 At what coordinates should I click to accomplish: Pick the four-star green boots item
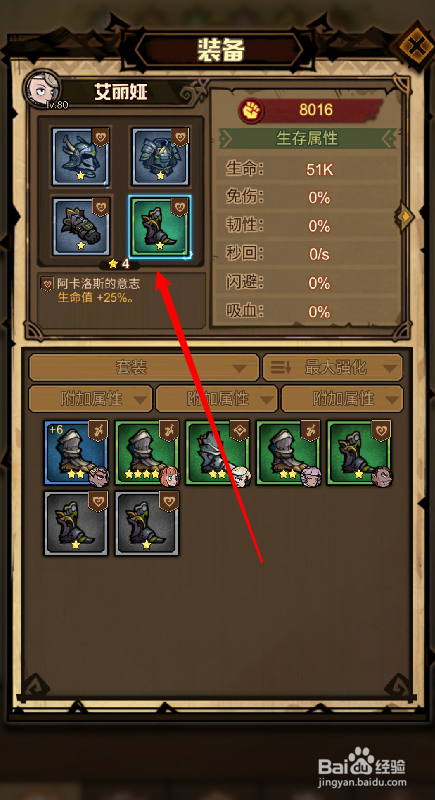tap(147, 453)
